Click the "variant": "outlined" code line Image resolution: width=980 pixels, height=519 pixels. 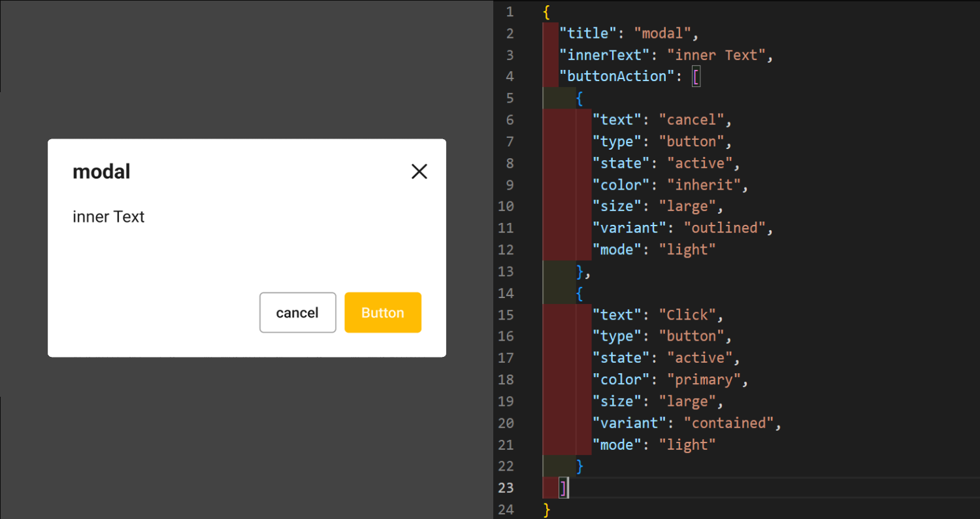point(683,227)
